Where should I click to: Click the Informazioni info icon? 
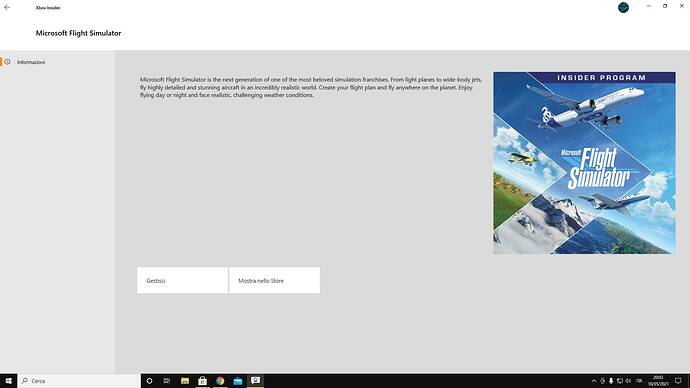tap(7, 62)
